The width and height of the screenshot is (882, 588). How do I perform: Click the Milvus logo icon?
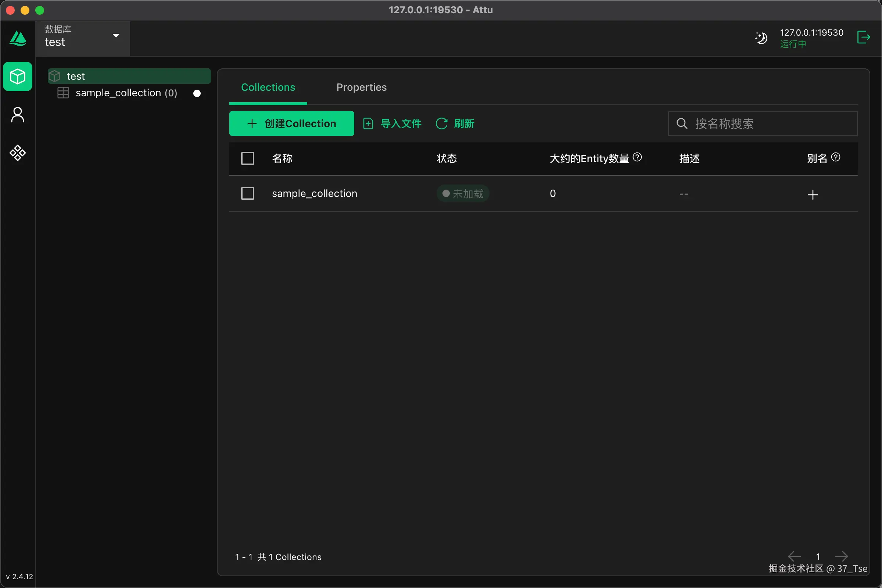click(18, 38)
